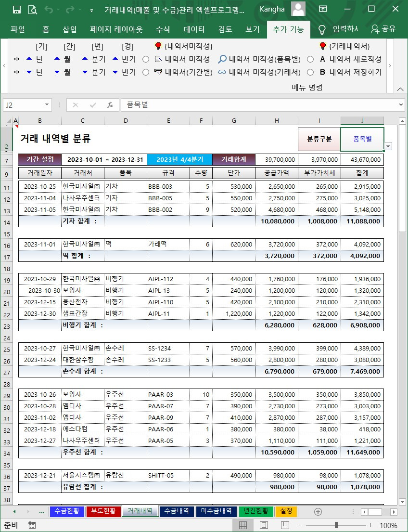Add a new sheet with plus button
Viewport: 408px width, 532px height.
pos(318,511)
